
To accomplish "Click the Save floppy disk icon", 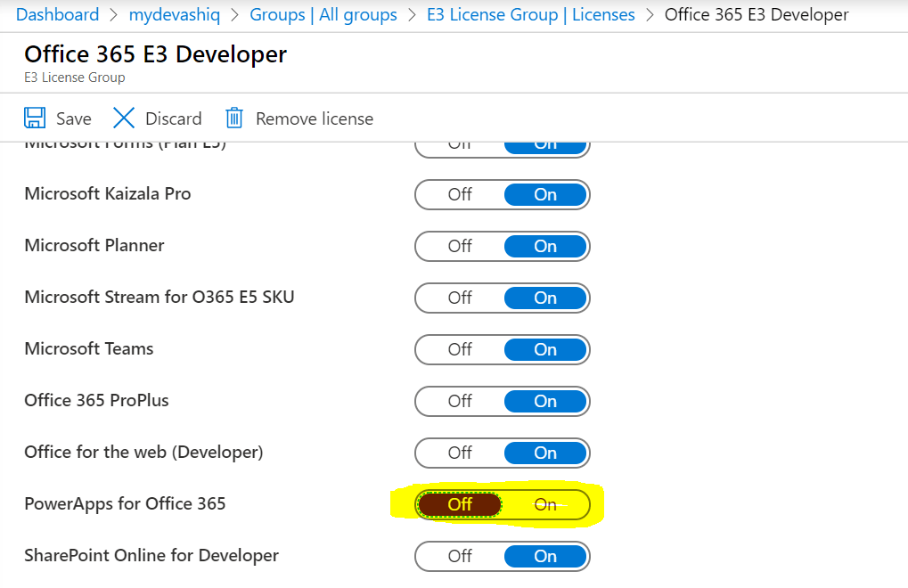I will tap(35, 118).
